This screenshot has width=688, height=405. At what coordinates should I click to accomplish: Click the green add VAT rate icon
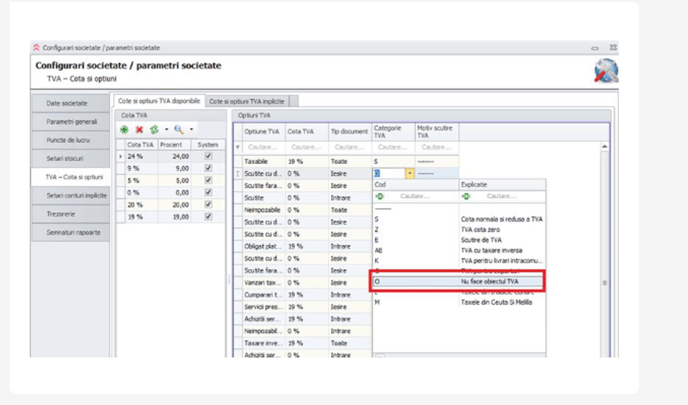tap(124, 129)
